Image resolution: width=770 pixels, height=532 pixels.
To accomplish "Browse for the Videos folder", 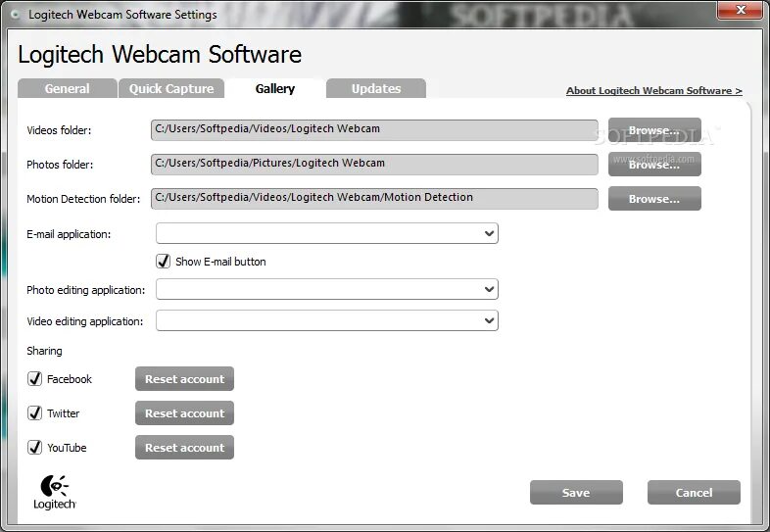I will 654,130.
